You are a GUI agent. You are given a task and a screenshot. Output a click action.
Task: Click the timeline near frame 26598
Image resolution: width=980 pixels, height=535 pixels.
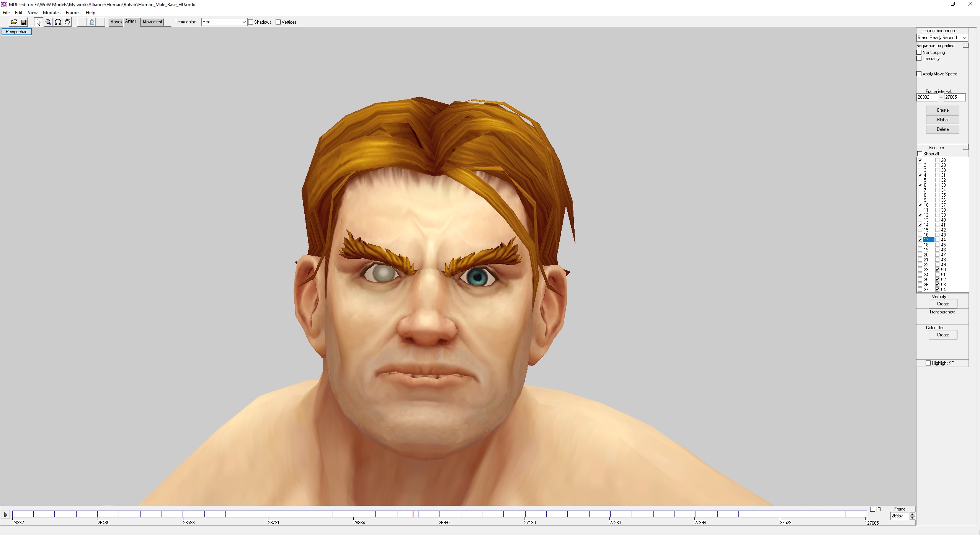(x=183, y=514)
